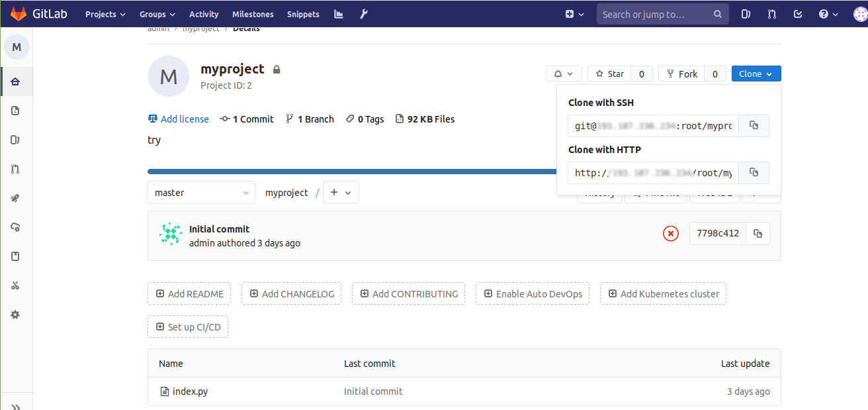Open the 0 Tags link
This screenshot has width=868, height=410.
tap(365, 119)
